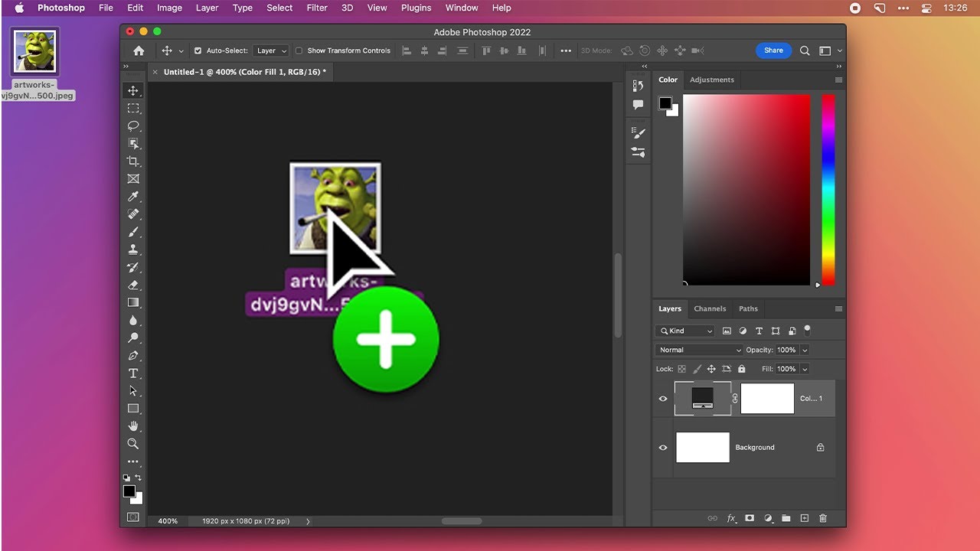Select the Pen tool
Image resolution: width=980 pixels, height=551 pixels.
pos(133,355)
